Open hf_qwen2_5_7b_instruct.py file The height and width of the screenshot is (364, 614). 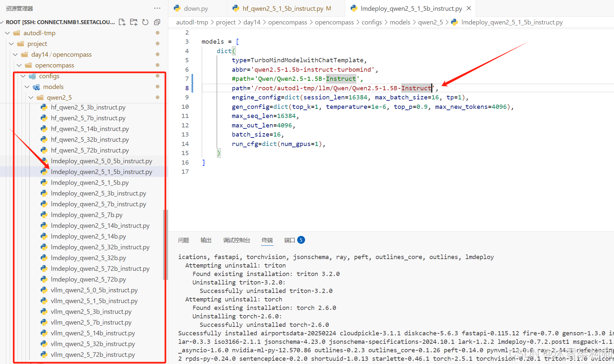(88, 118)
